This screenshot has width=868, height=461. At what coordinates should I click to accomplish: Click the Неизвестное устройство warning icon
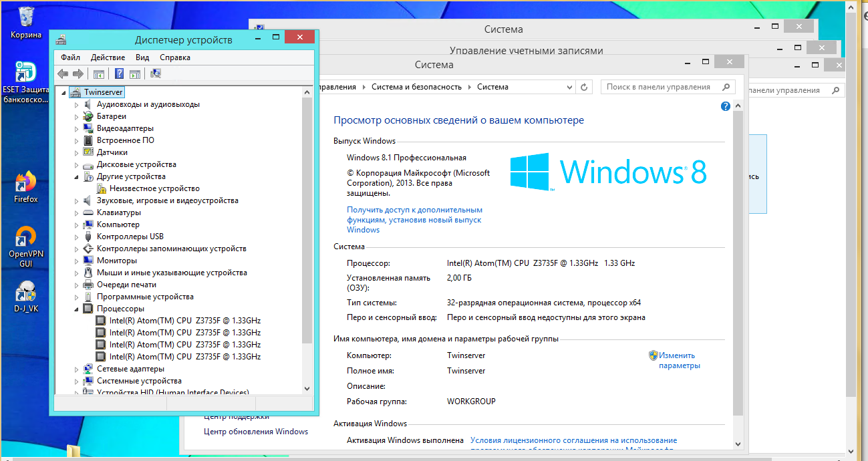(102, 188)
